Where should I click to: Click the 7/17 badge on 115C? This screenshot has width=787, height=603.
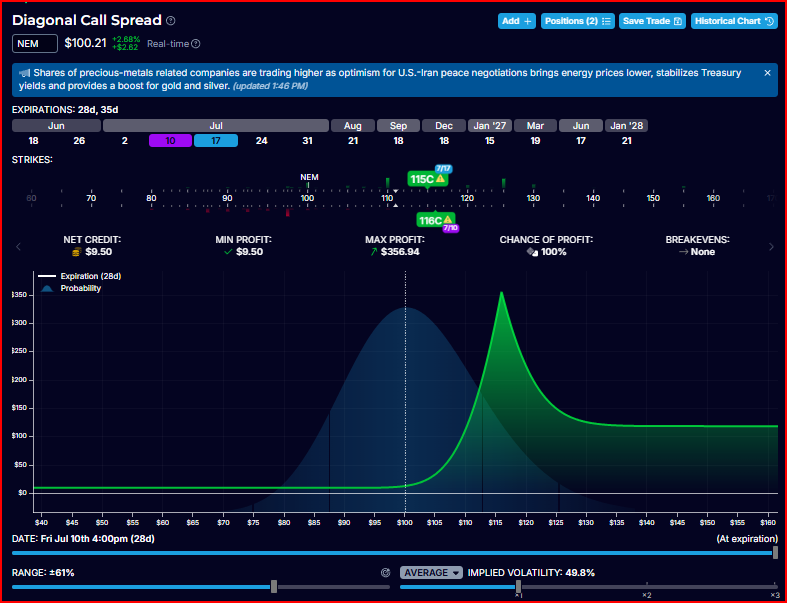point(443,169)
